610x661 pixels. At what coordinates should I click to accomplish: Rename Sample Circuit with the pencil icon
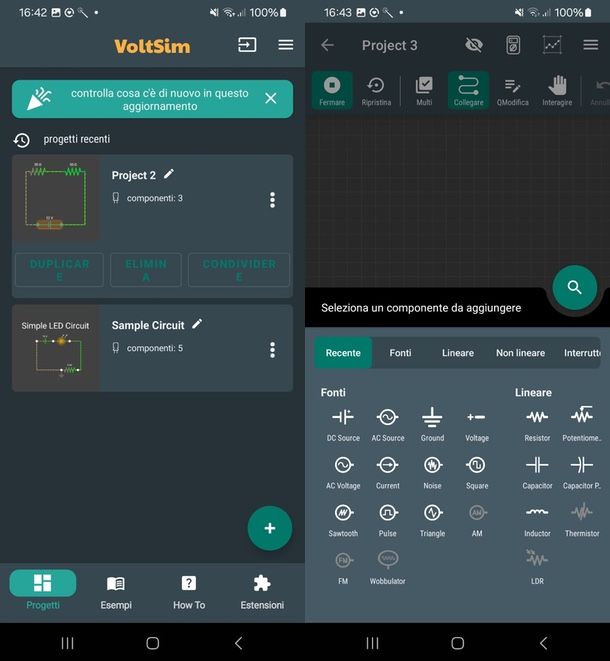pos(197,324)
